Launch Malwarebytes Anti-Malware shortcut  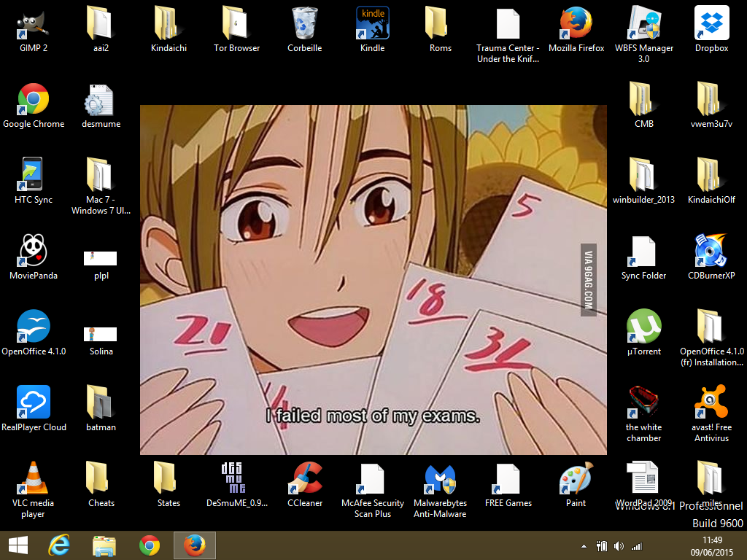point(440,478)
